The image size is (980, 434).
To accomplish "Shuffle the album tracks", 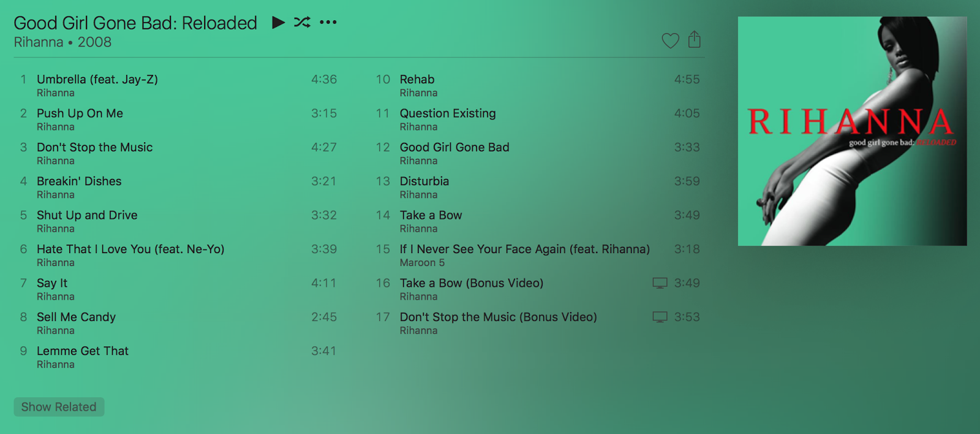I will pyautogui.click(x=302, y=23).
